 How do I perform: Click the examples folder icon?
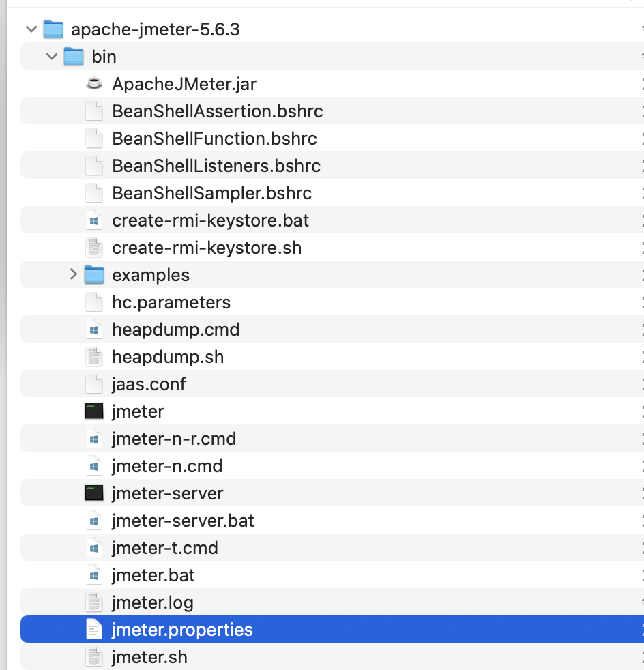(x=94, y=275)
